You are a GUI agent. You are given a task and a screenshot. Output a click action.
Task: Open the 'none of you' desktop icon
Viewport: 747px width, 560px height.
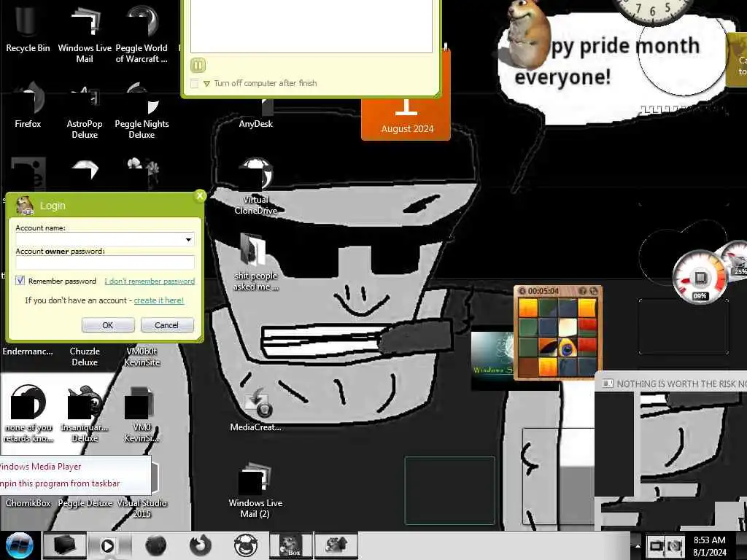[28, 413]
